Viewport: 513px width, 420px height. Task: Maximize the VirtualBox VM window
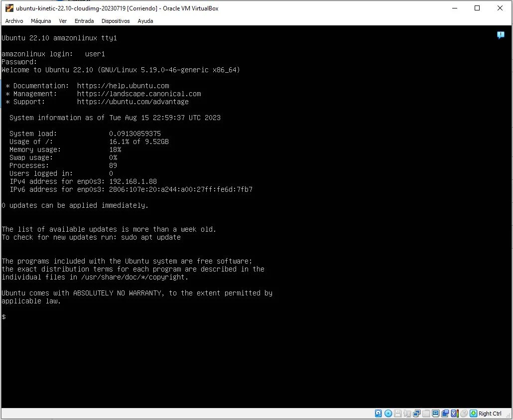[x=477, y=8]
